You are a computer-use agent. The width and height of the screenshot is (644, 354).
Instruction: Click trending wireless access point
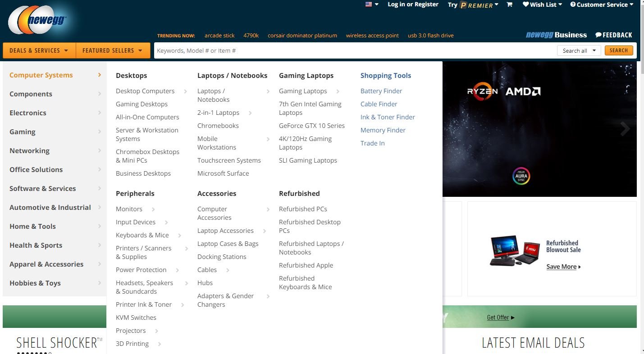[372, 36]
